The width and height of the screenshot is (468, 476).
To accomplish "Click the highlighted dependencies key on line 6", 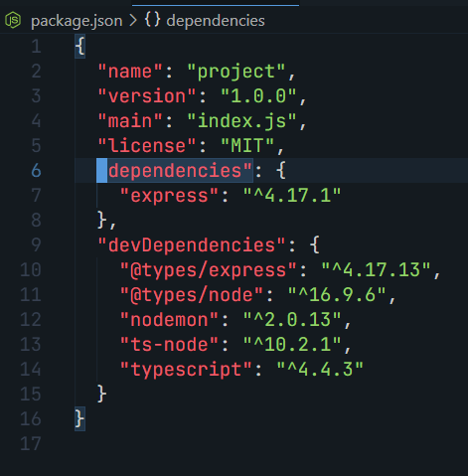I will (175, 171).
